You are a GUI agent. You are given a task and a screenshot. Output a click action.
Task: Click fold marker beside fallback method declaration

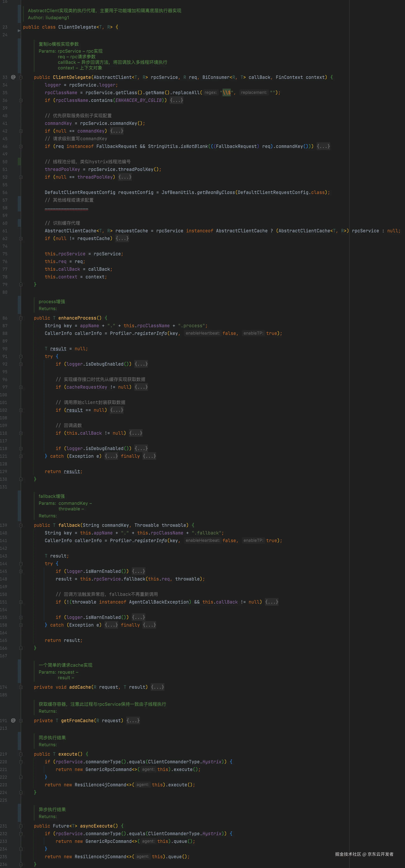coord(21,525)
